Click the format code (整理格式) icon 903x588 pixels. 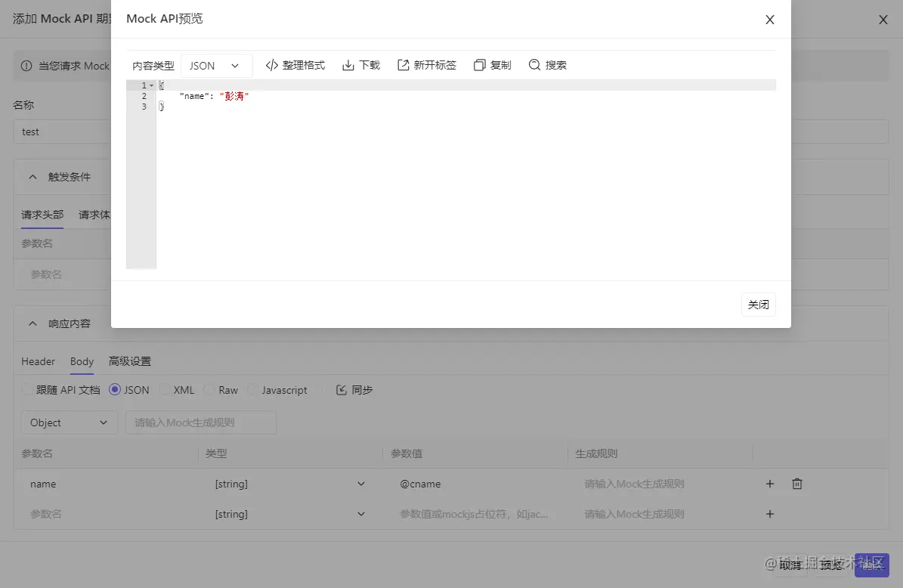click(x=272, y=65)
